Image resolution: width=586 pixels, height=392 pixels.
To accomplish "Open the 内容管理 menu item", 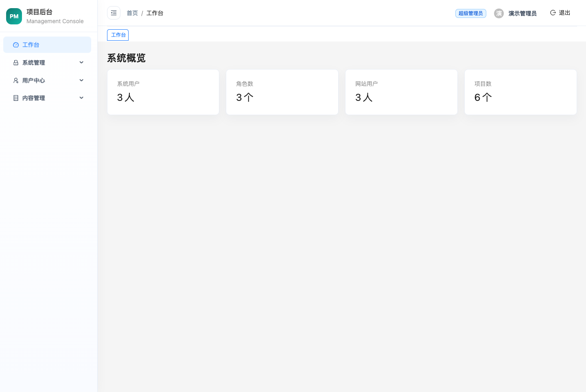I will 47,98.
